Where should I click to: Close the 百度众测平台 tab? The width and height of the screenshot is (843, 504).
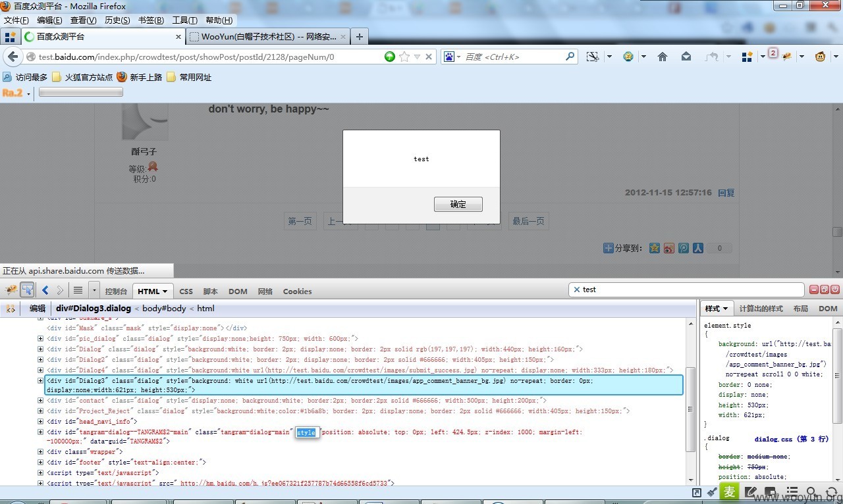coord(178,37)
